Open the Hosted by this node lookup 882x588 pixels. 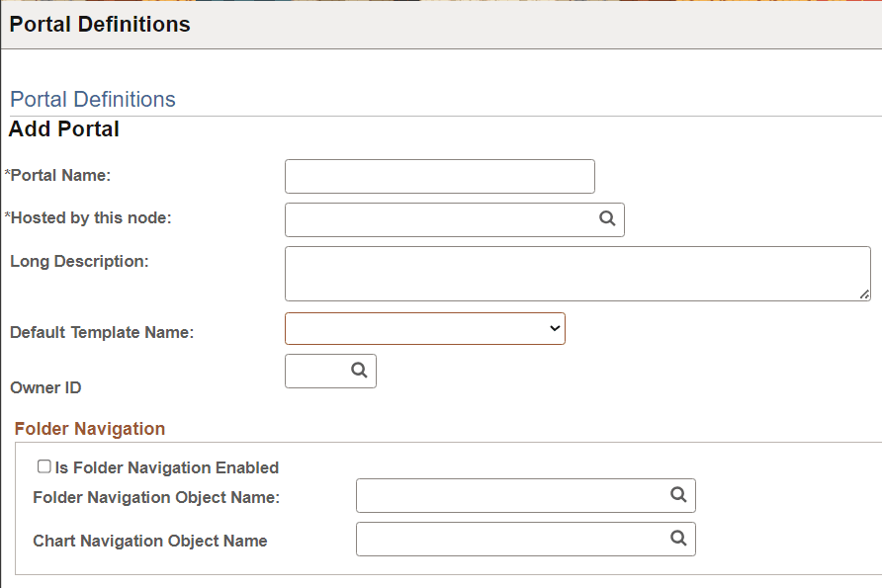pos(606,219)
